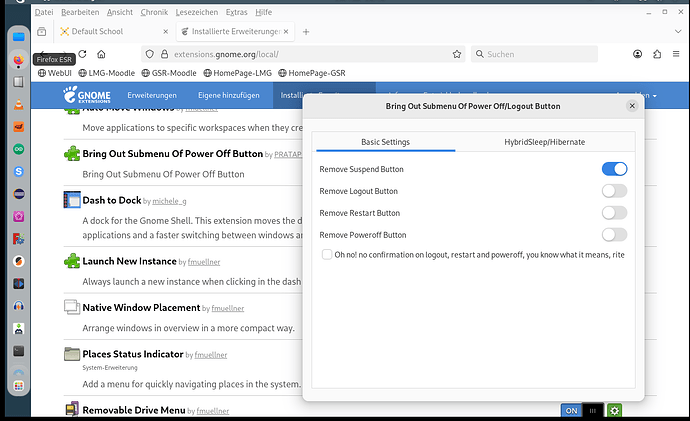Open the headphones audio app in dock
This screenshot has width=690, height=421.
[18, 306]
